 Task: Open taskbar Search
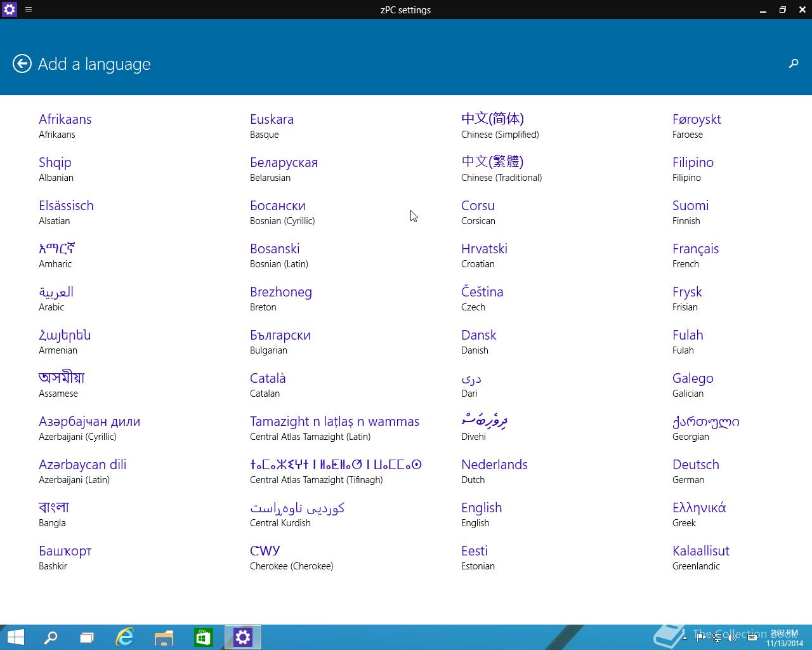click(50, 637)
